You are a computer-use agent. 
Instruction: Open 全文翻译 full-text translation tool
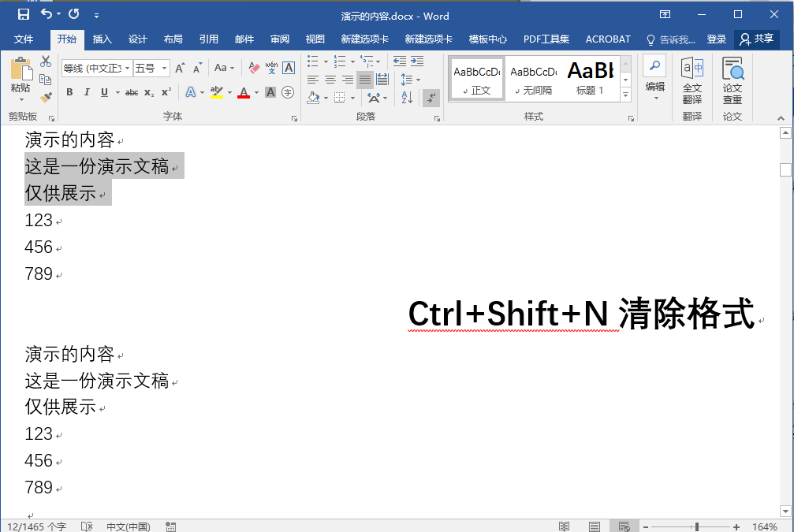[x=691, y=80]
